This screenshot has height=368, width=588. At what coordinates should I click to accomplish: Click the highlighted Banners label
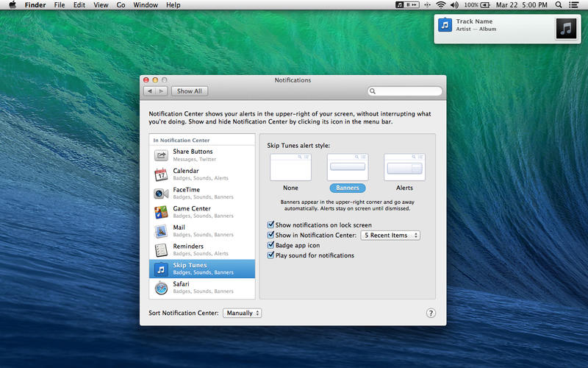pos(348,188)
